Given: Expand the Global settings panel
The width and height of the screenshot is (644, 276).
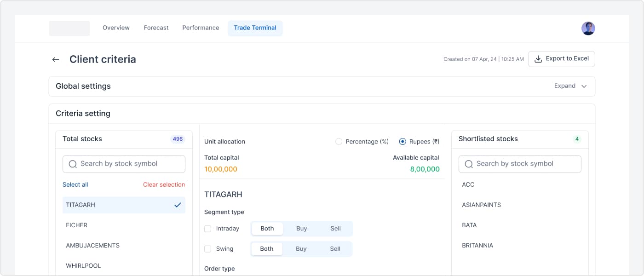Looking at the screenshot, I should tap(322, 86).
